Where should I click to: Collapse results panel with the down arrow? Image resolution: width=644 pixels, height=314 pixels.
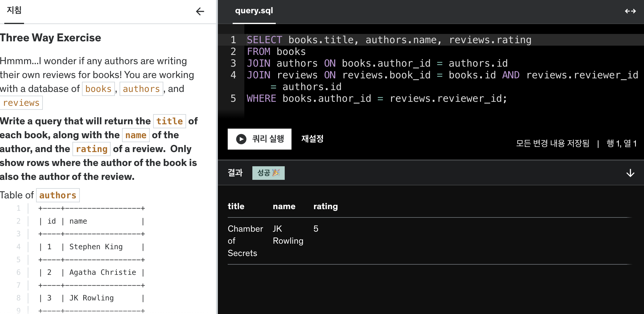630,173
